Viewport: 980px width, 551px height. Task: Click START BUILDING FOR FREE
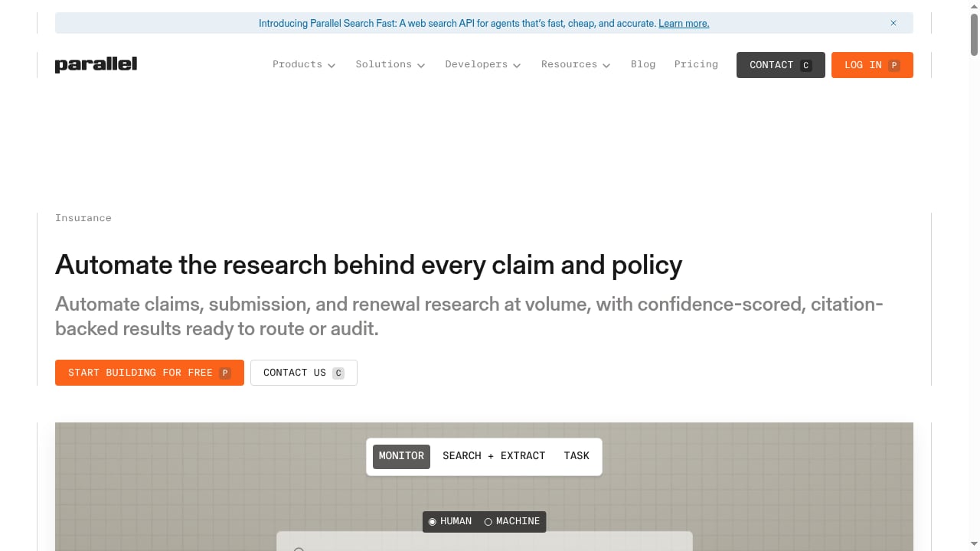pyautogui.click(x=149, y=373)
